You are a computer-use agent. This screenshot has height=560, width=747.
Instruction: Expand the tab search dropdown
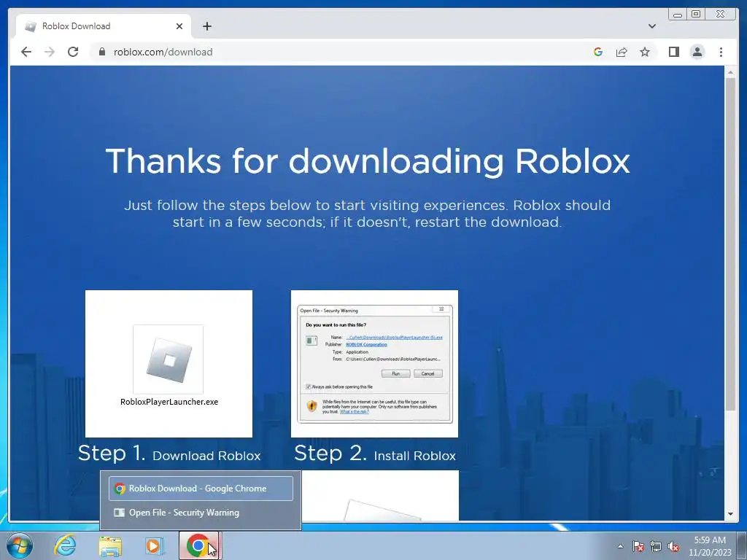[652, 26]
